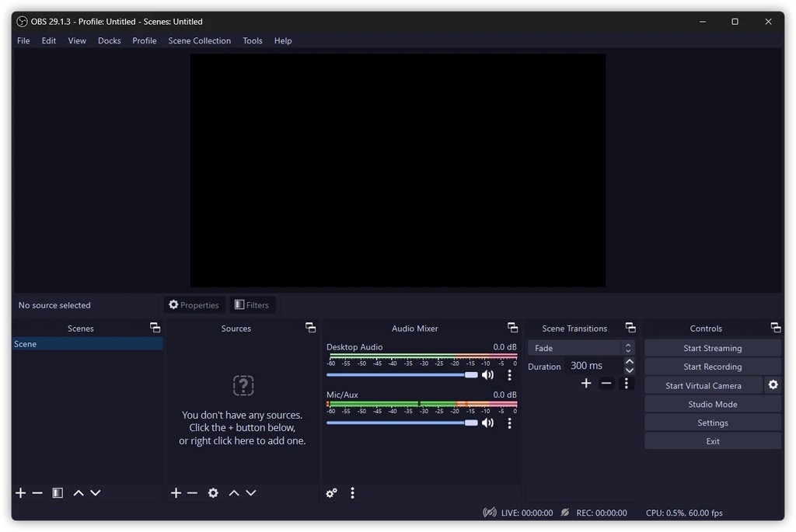The image size is (796, 532).
Task: Open the virtual camera configuration gear
Action: tap(773, 384)
